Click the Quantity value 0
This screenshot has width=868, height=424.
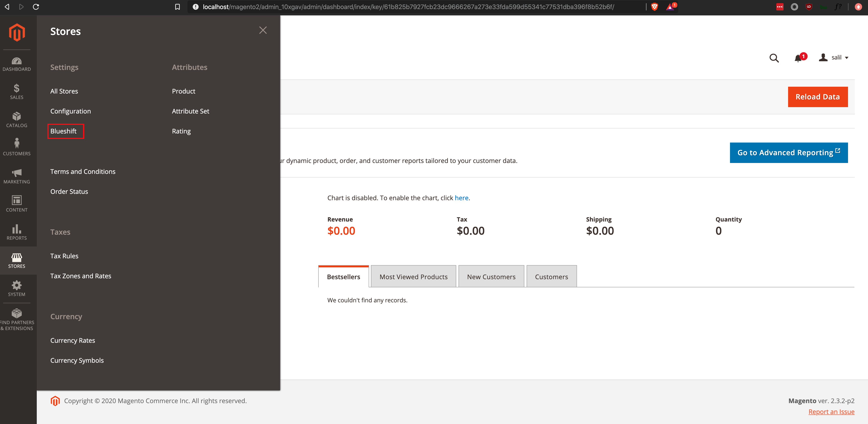coord(719,231)
